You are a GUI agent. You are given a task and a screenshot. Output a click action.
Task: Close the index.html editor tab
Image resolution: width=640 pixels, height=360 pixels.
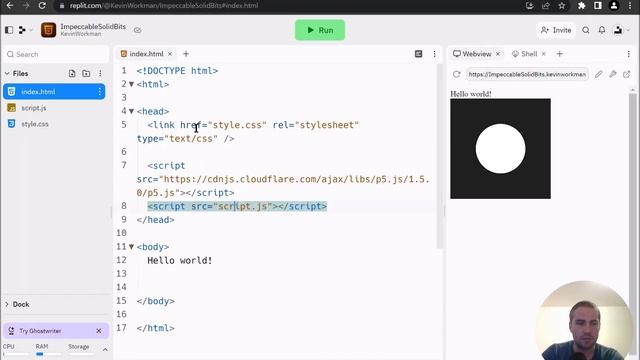[x=170, y=54]
